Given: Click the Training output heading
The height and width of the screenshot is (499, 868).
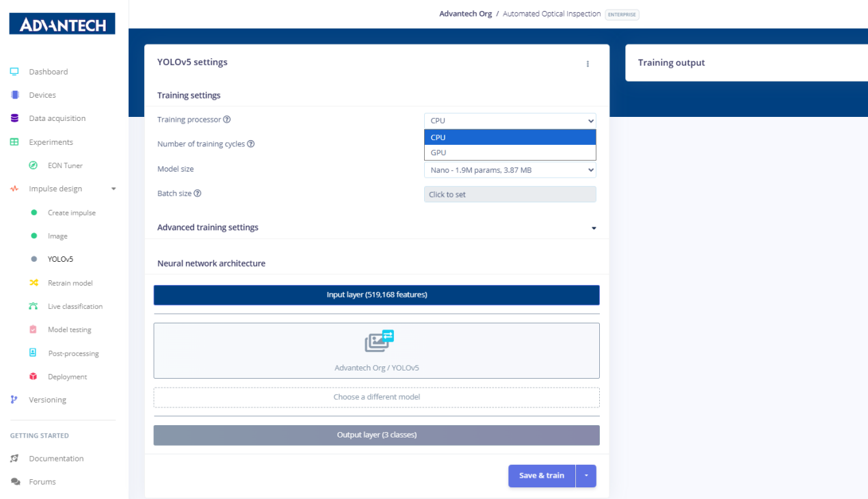Looking at the screenshot, I should click(x=672, y=63).
